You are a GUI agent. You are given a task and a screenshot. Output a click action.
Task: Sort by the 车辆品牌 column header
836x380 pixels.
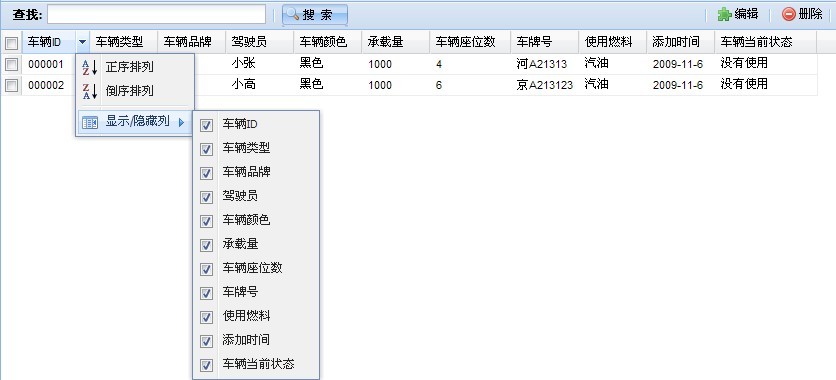click(192, 42)
